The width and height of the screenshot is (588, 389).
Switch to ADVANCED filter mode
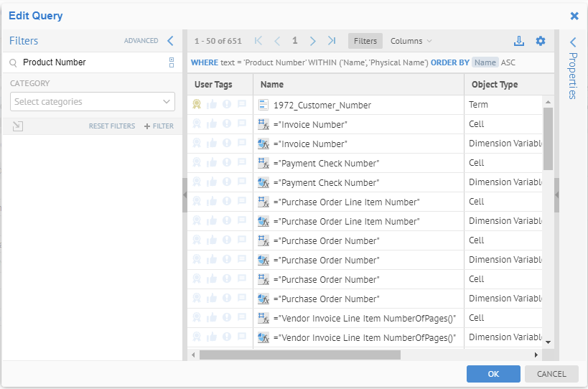141,41
